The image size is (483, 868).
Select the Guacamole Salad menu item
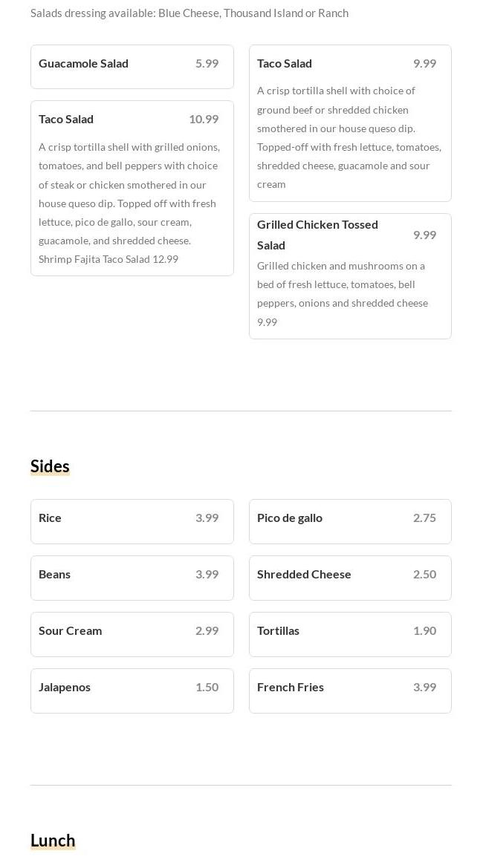point(84,64)
